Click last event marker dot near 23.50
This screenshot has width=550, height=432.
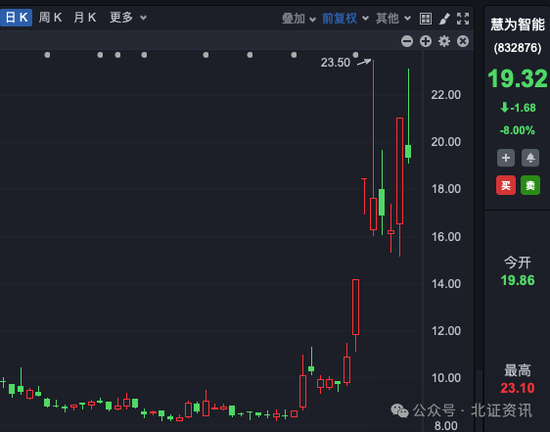[355, 55]
